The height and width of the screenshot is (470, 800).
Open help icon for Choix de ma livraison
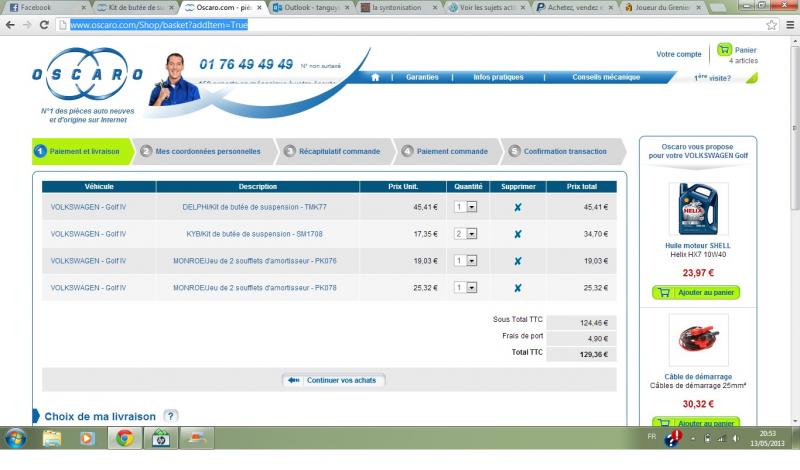(x=171, y=416)
